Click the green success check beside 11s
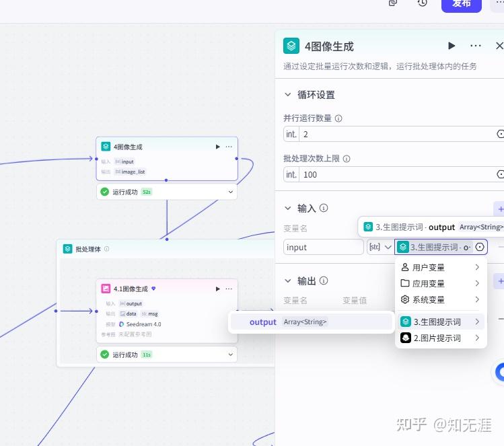The height and width of the screenshot is (446, 504). tap(105, 355)
